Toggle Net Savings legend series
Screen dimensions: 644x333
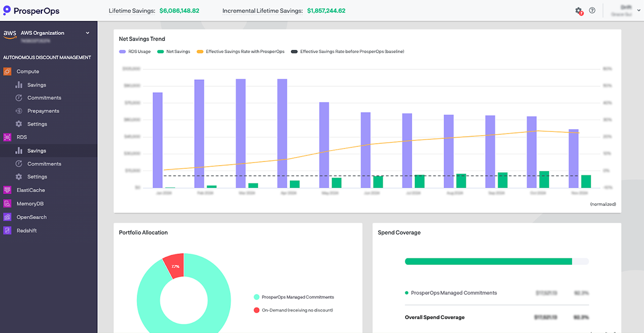coord(173,51)
